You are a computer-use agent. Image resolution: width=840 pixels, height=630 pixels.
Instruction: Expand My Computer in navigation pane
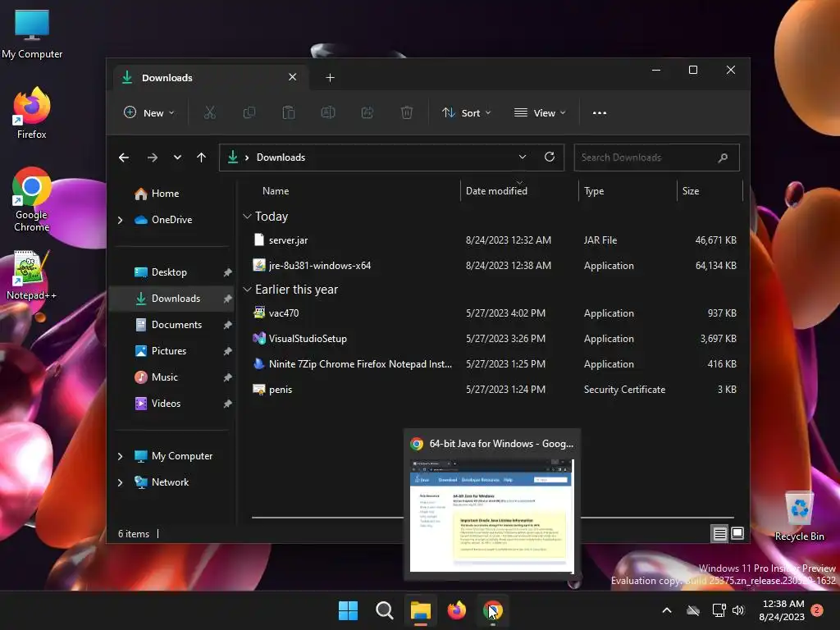pos(120,456)
